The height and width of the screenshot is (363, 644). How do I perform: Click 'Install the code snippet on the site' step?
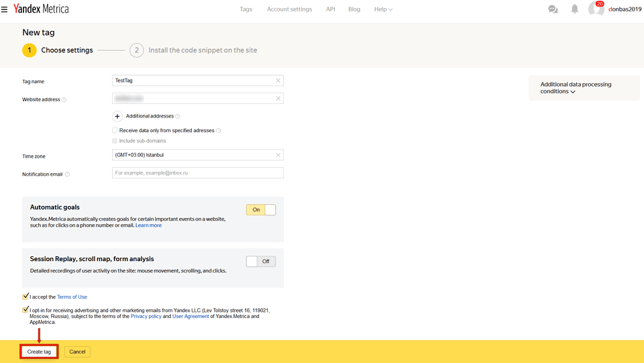[203, 50]
